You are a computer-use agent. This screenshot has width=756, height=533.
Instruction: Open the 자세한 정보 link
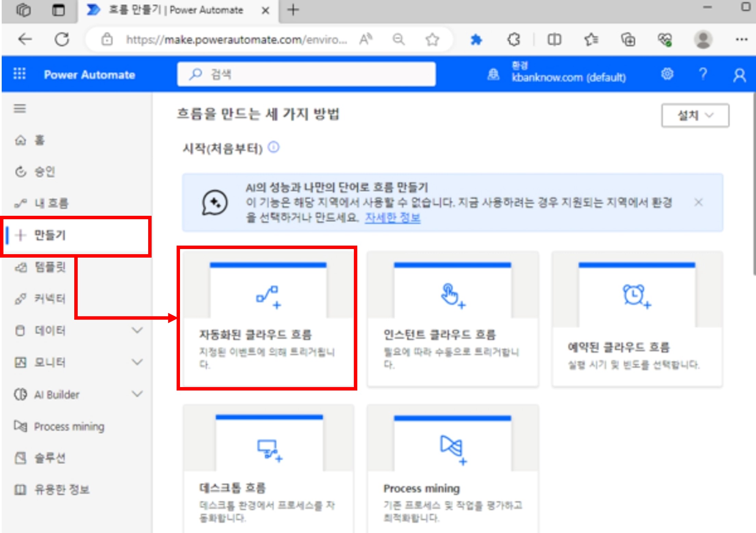click(393, 218)
